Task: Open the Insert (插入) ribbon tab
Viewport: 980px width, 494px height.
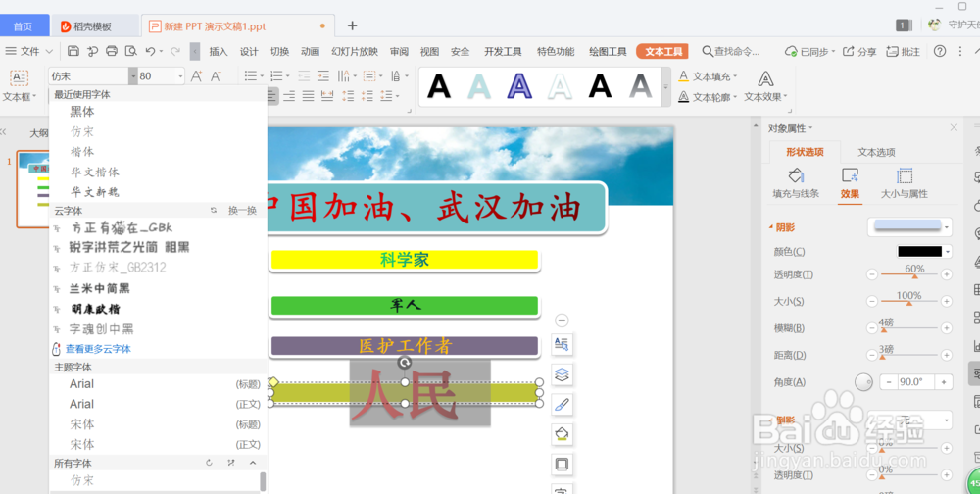Action: click(219, 51)
